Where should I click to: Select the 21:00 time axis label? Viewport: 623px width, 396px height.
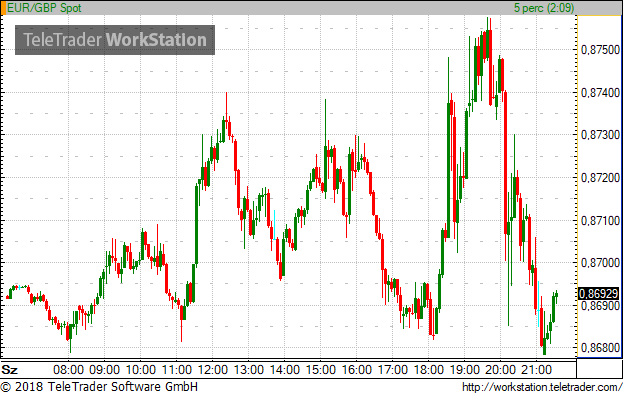point(536,370)
